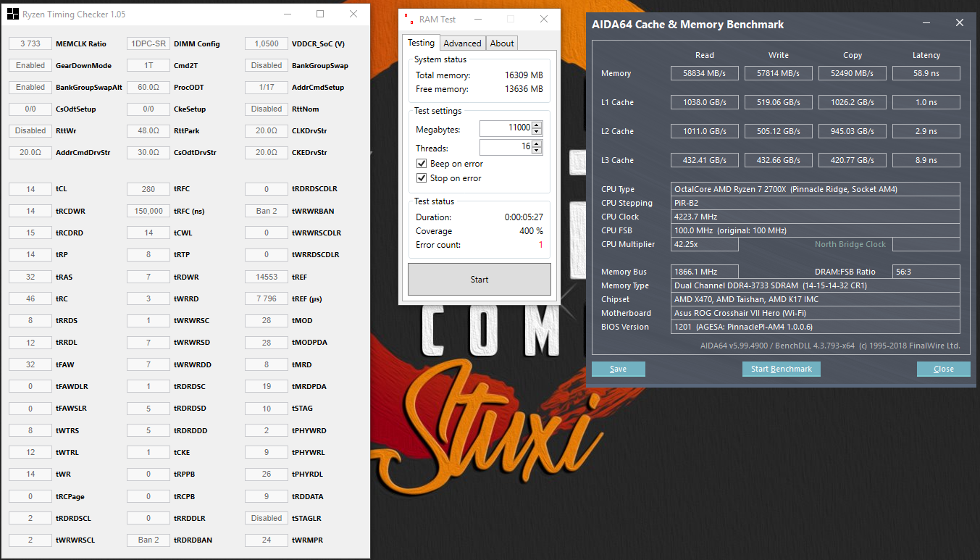Click the Motherboard Asus ROG Crosshair field
Screen dimensions: 980x560
point(816,313)
